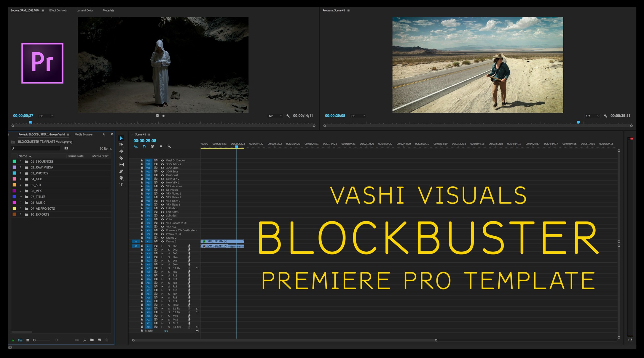Click Find magnifier in Project panel
This screenshot has width=644, height=358.
point(85,340)
